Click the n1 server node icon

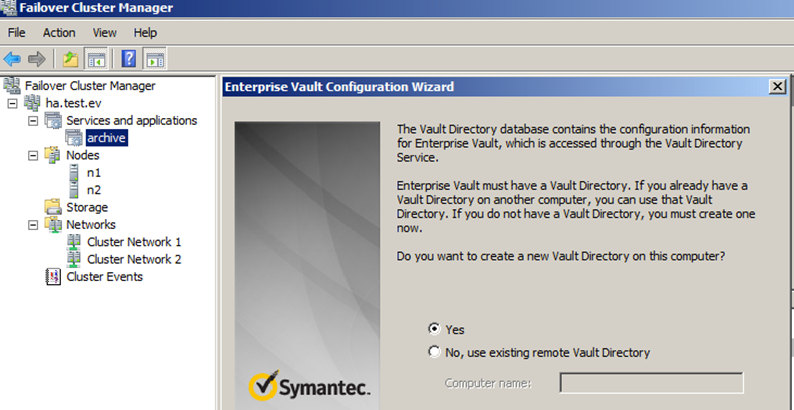(74, 173)
